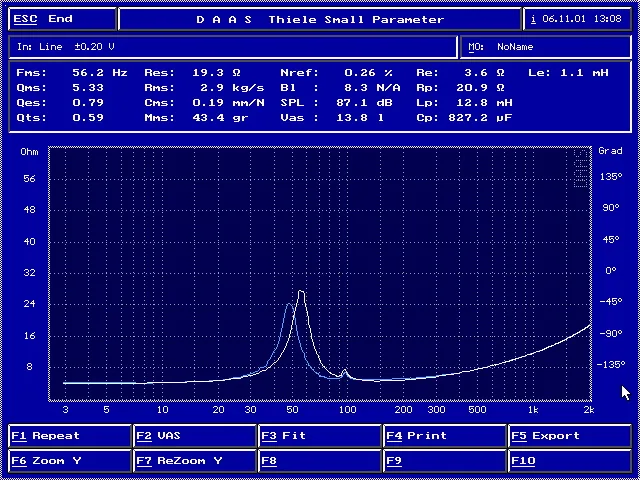Click the DAAS Thiele Small Parameter title bar
Screen dimensions: 640x480
point(320,19)
